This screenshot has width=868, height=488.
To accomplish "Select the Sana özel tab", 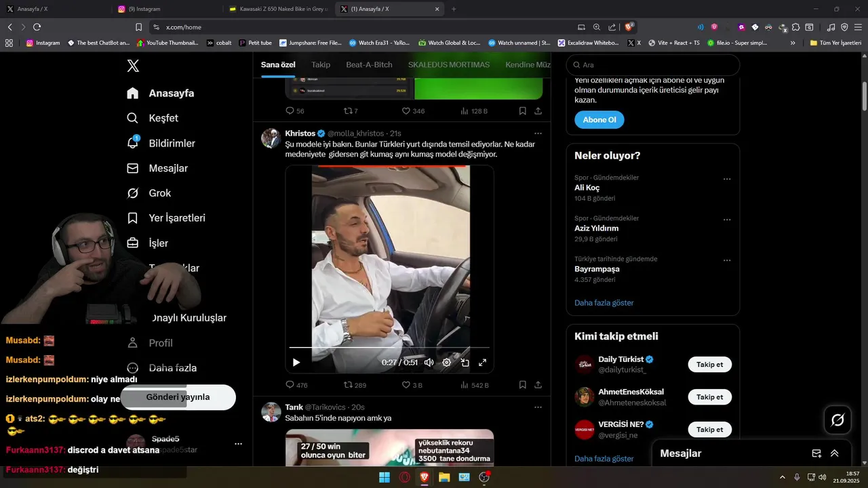I will [278, 64].
